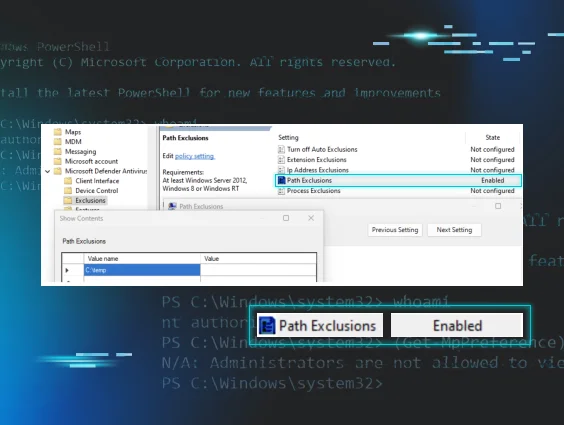Sort by the State column header
This screenshot has height=425, width=564.
tap(492, 137)
